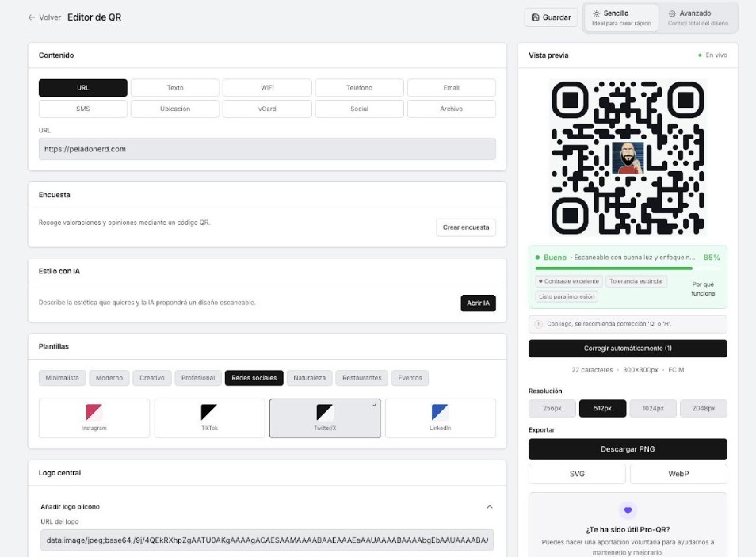The image size is (756, 557).
Task: Choose the Naturaleza template category
Action: coord(310,378)
